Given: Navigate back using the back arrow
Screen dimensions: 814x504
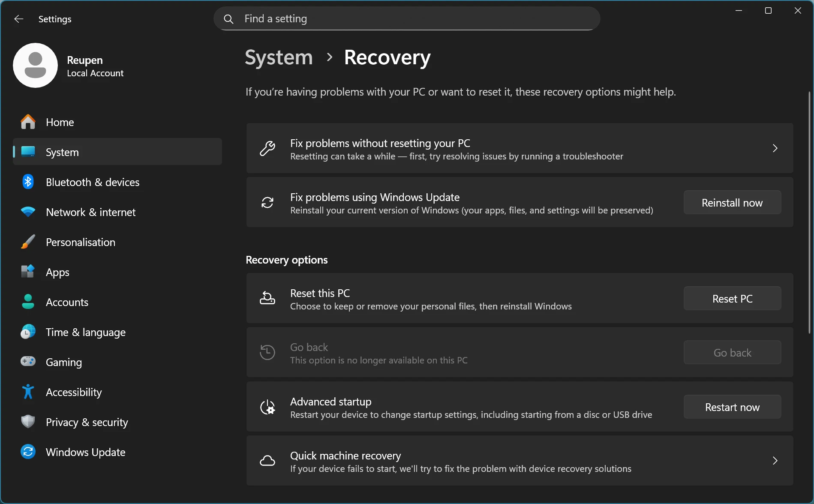Looking at the screenshot, I should [18, 18].
